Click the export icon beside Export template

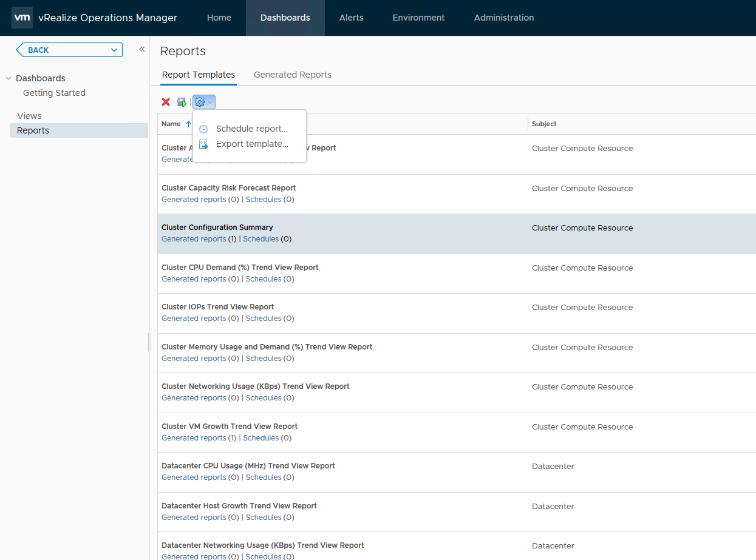[x=203, y=144]
